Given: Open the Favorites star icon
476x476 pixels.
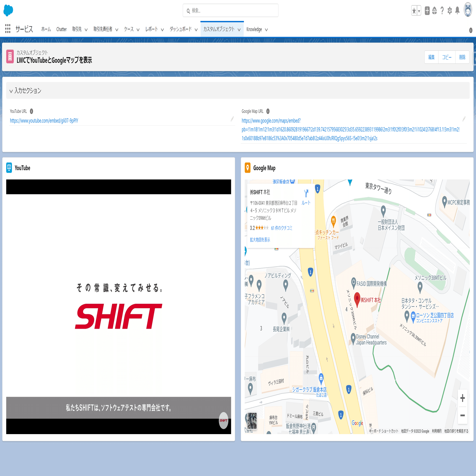Looking at the screenshot, I should [414, 11].
